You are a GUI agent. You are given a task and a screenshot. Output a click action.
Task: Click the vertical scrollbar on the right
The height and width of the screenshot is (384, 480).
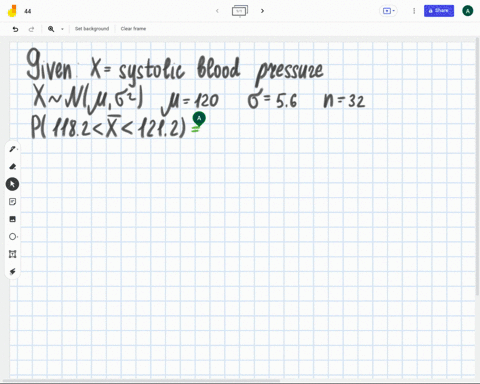(x=478, y=167)
